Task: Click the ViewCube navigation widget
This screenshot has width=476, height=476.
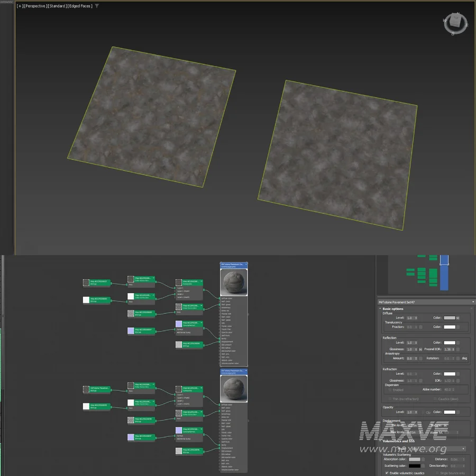Action: tap(455, 24)
